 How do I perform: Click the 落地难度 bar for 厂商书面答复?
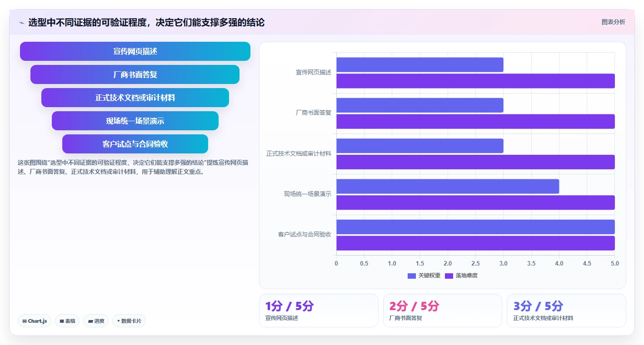click(x=475, y=121)
